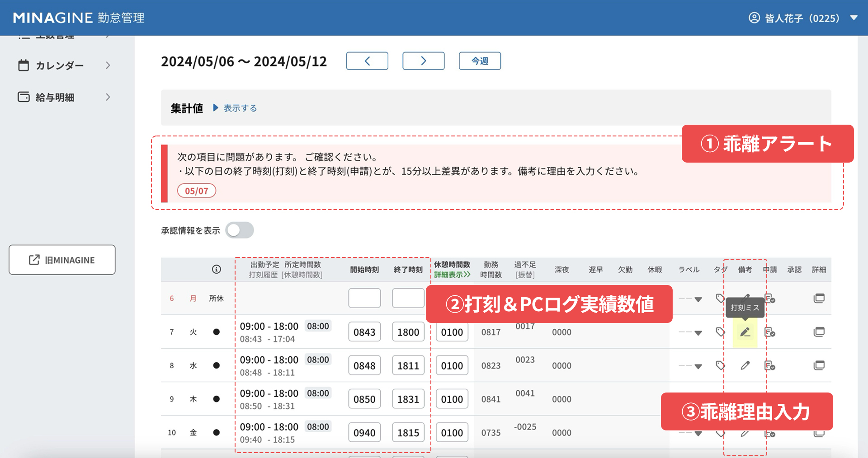Click the 今週 button
Screen dimensions: 868x458
[x=480, y=61]
